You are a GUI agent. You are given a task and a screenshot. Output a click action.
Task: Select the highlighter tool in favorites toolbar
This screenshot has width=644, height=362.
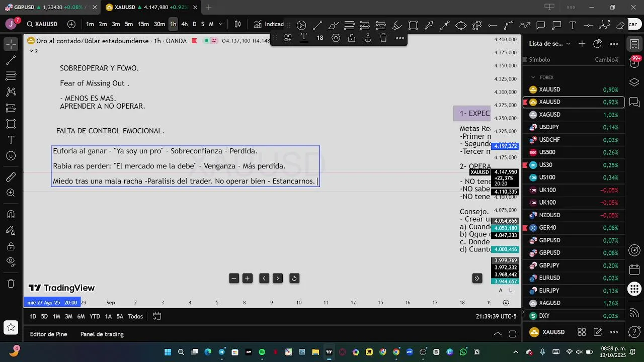397,25
